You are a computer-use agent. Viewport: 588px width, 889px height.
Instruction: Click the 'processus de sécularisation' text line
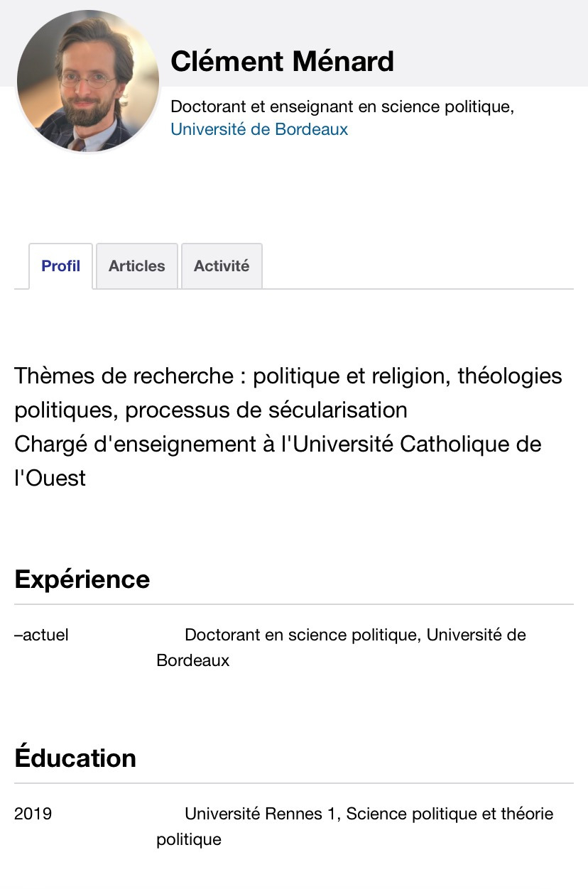click(x=211, y=410)
